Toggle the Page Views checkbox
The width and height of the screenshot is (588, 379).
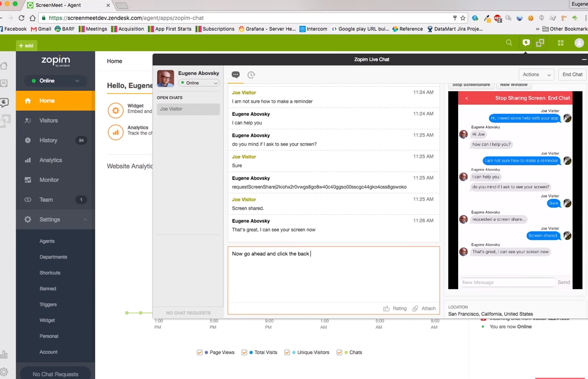point(200,353)
